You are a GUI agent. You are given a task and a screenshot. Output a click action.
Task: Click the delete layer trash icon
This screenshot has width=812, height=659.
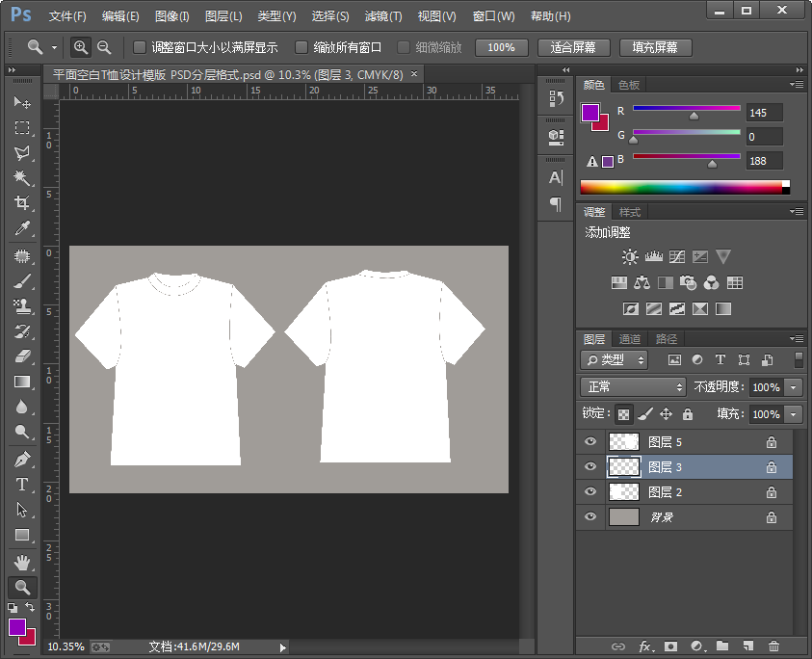[x=773, y=646]
